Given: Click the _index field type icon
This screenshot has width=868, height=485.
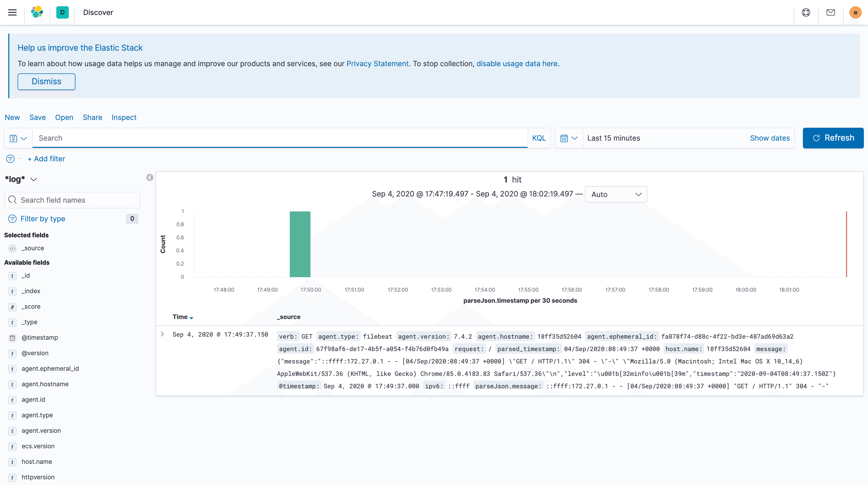Looking at the screenshot, I should (12, 291).
